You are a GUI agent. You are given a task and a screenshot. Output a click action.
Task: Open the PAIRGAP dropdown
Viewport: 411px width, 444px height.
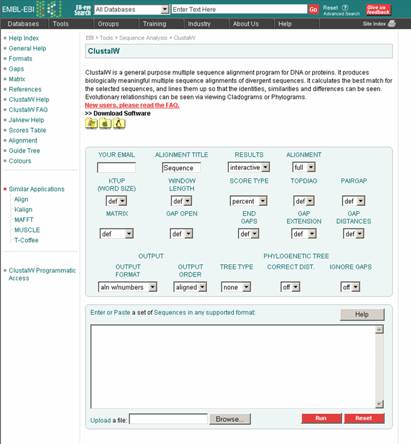(354, 201)
